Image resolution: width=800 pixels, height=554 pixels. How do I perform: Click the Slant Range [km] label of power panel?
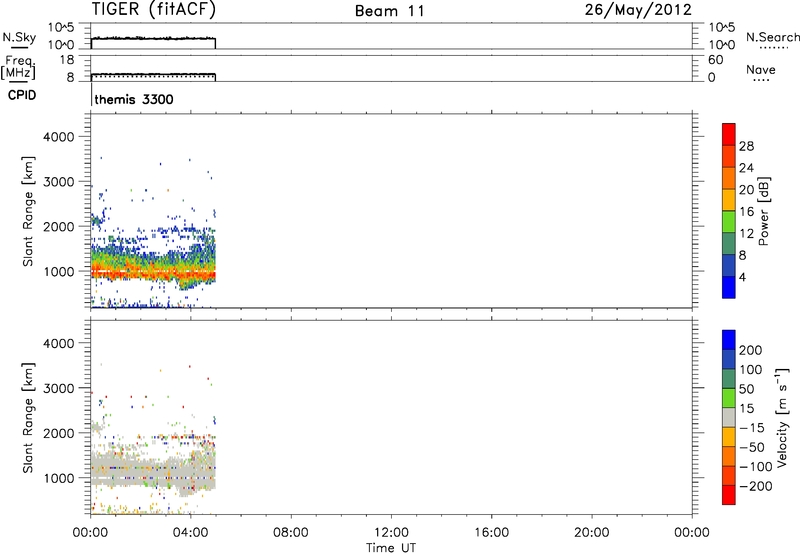tap(28, 211)
